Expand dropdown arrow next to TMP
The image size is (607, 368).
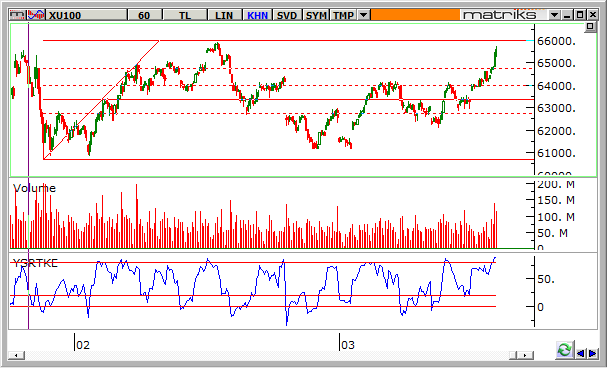click(x=363, y=15)
